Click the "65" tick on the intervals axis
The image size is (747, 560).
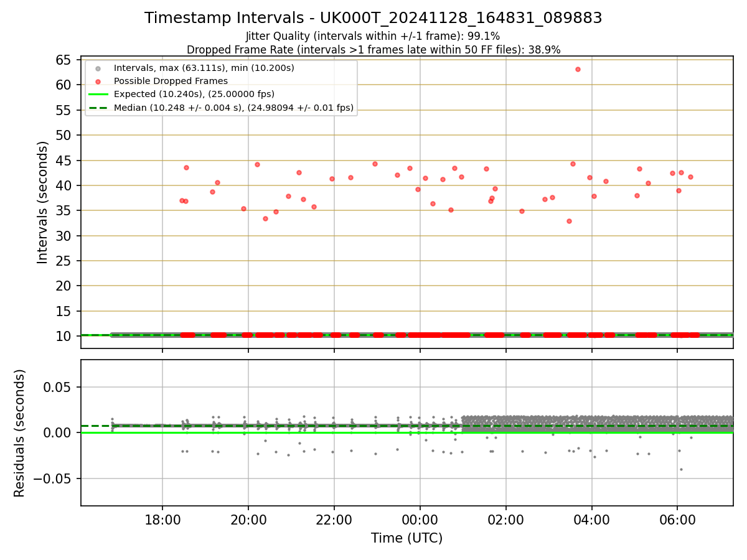point(64,60)
